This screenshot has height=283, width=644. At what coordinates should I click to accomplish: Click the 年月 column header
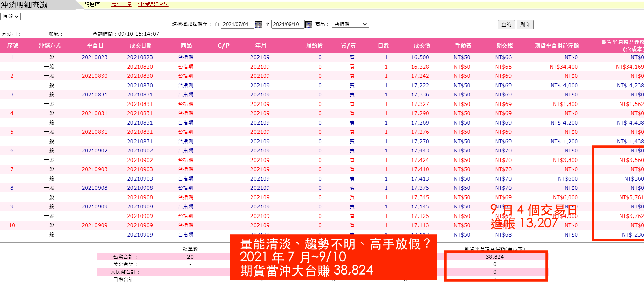261,45
